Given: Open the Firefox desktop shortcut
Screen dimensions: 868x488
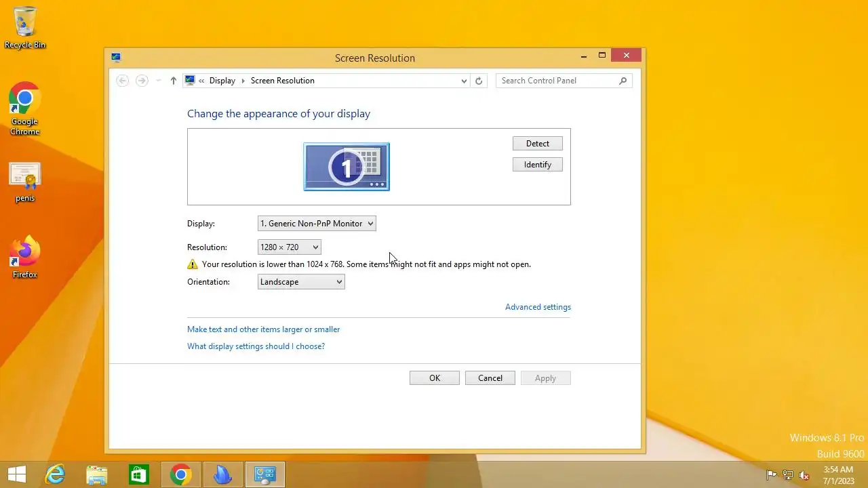Looking at the screenshot, I should [25, 258].
